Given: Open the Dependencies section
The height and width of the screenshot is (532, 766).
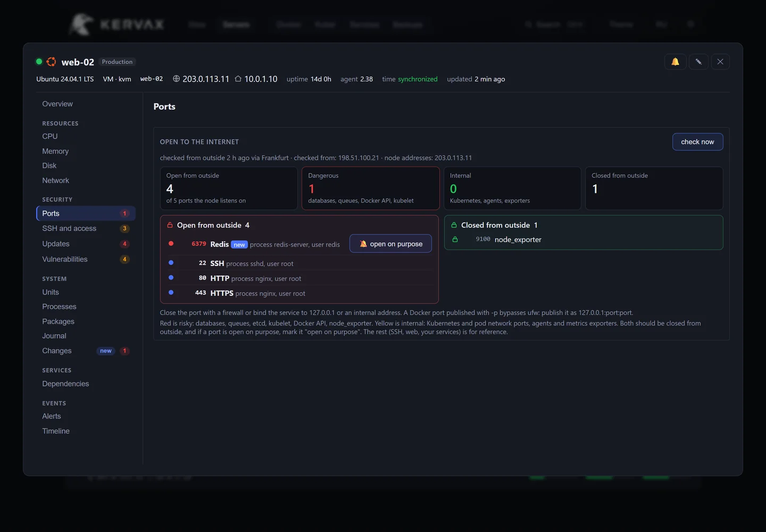Looking at the screenshot, I should point(86,384).
